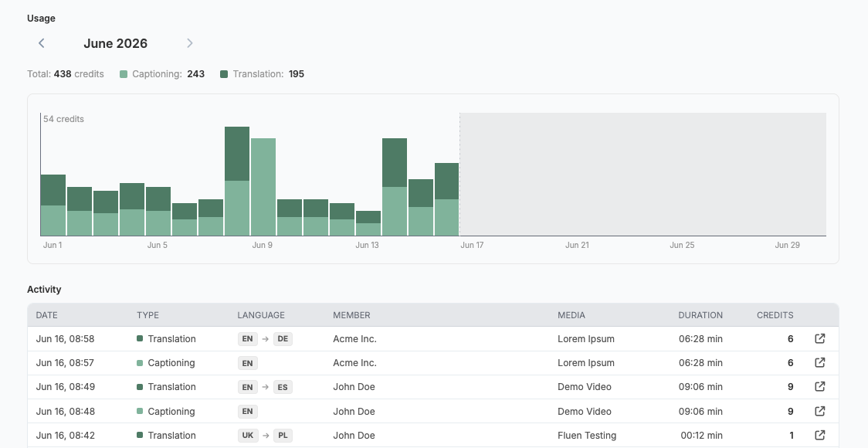Click 'Fluen Testing' media name
The height and width of the screenshot is (448, 868).
click(x=587, y=436)
